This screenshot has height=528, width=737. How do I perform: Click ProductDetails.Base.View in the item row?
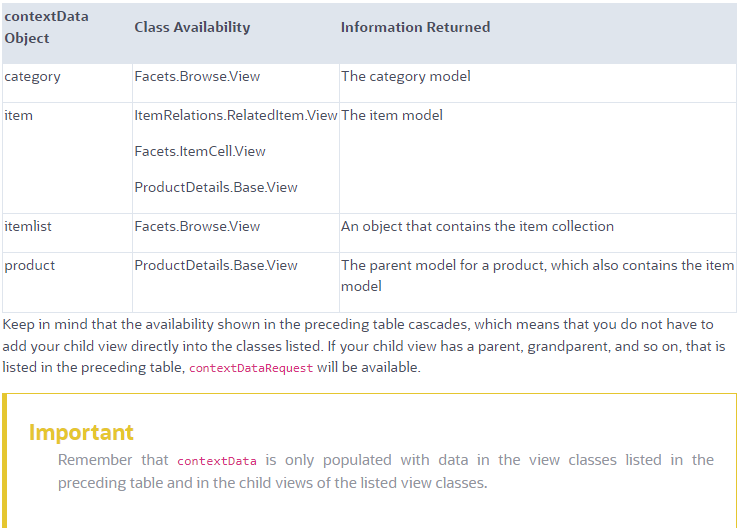point(216,188)
